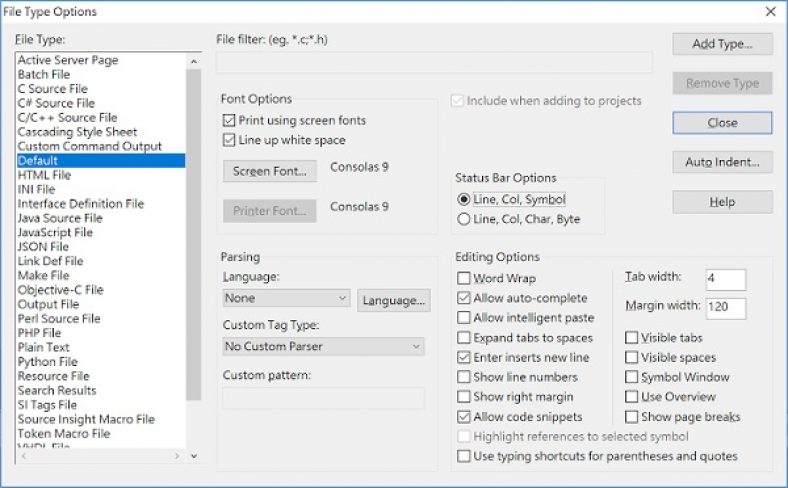
Task: Click the Auto Indent button
Action: click(722, 162)
